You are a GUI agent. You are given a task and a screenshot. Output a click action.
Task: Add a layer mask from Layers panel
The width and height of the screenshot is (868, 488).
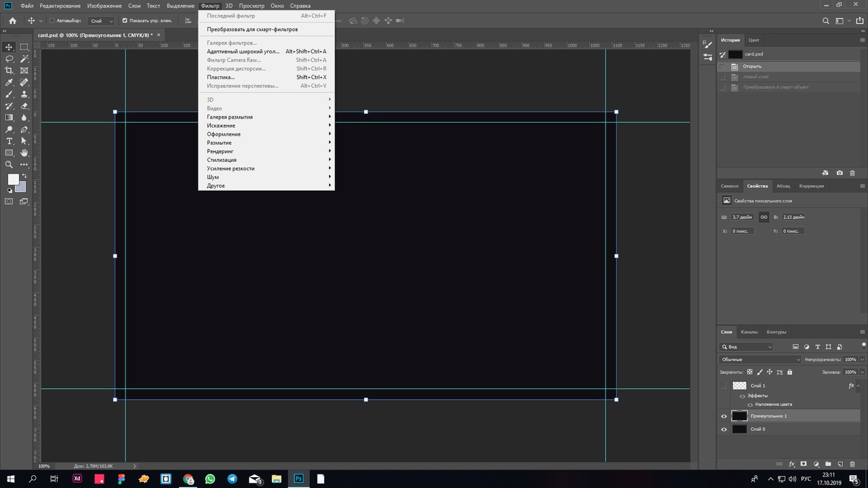click(804, 464)
